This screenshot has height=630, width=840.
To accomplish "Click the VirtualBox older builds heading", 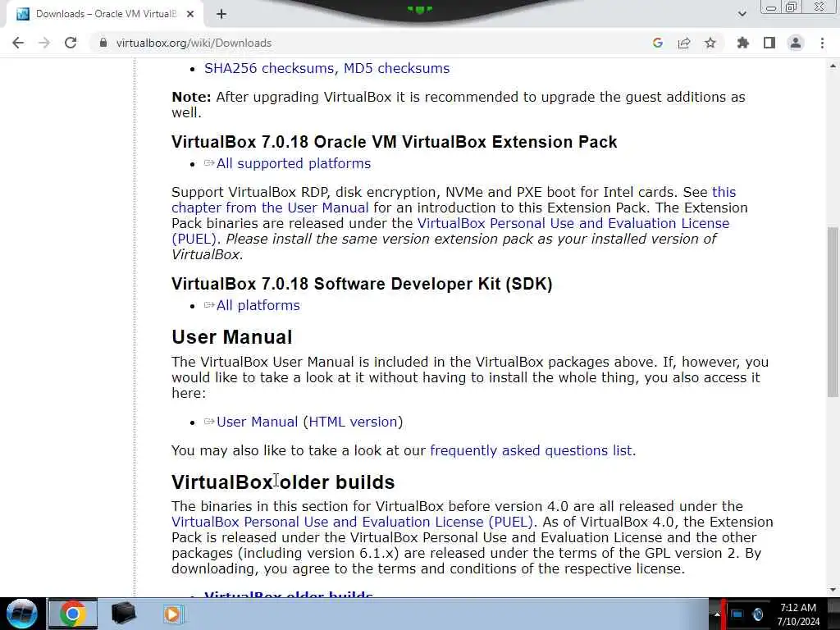I will (x=283, y=482).
